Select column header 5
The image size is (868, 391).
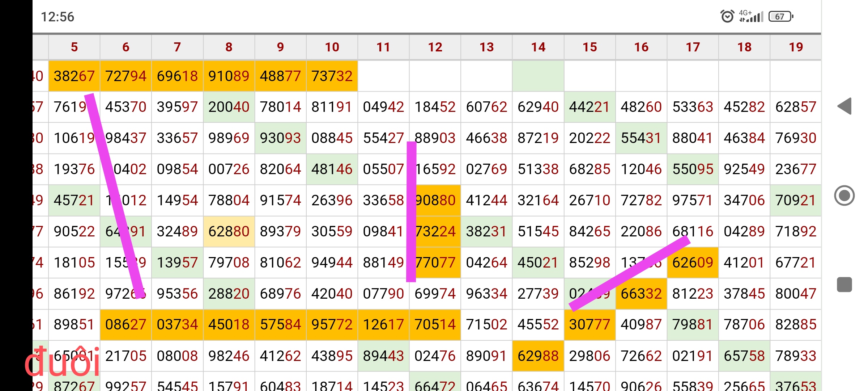click(x=74, y=47)
